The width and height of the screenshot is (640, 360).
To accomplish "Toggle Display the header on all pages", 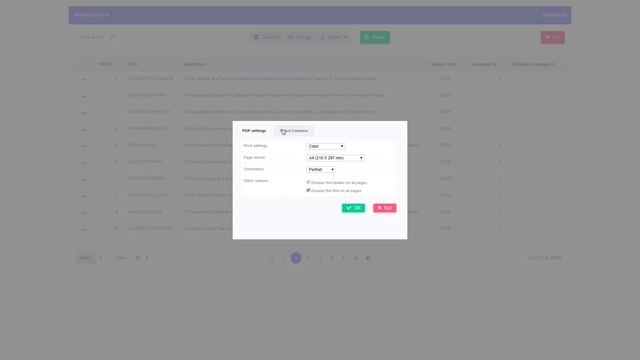I will 308,182.
